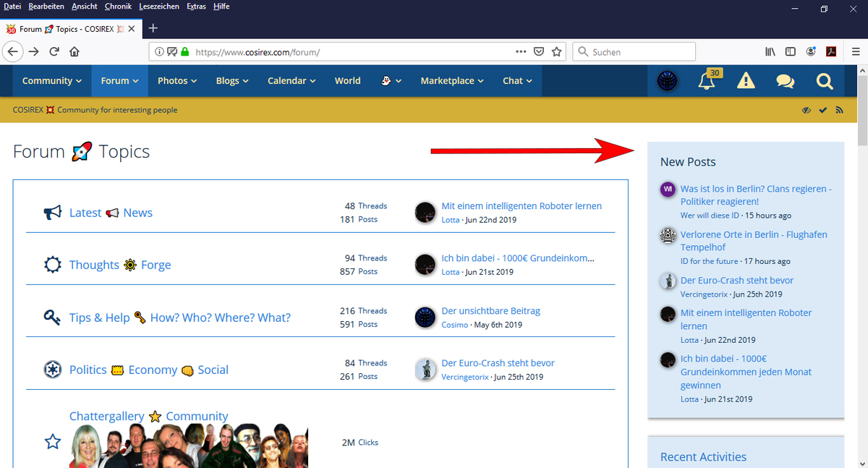Open the user avatar menu in navbar
Viewport: 868px width, 468px height.
(667, 81)
